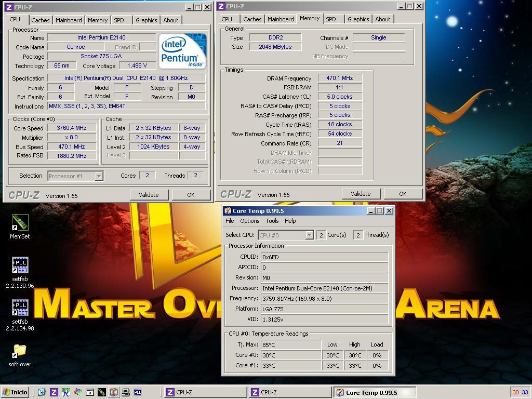Click the Level 2 cache 1024 KBytes value
Screen dimensions: 532x399
[153, 147]
